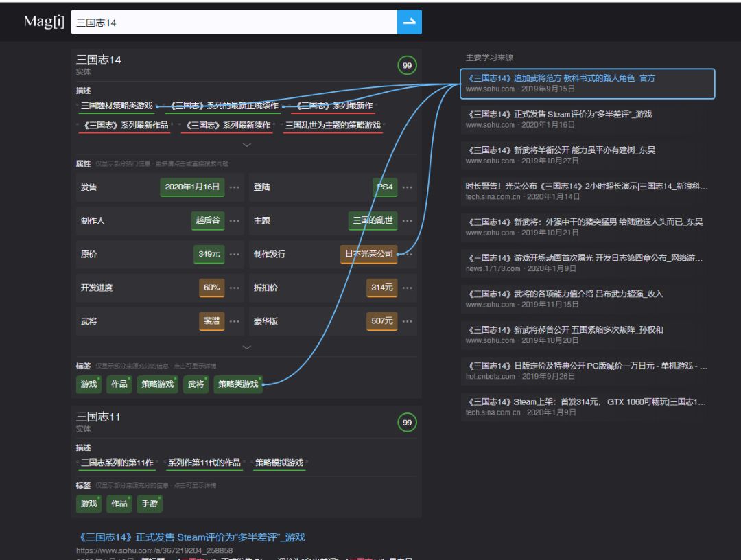Click the PS4 platform value

[x=385, y=187]
